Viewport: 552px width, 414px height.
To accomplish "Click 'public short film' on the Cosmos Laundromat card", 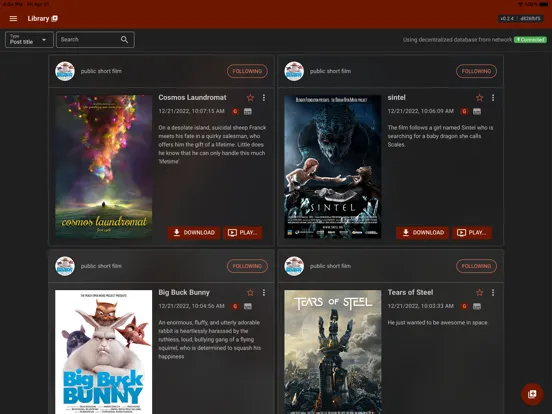I will click(x=101, y=71).
